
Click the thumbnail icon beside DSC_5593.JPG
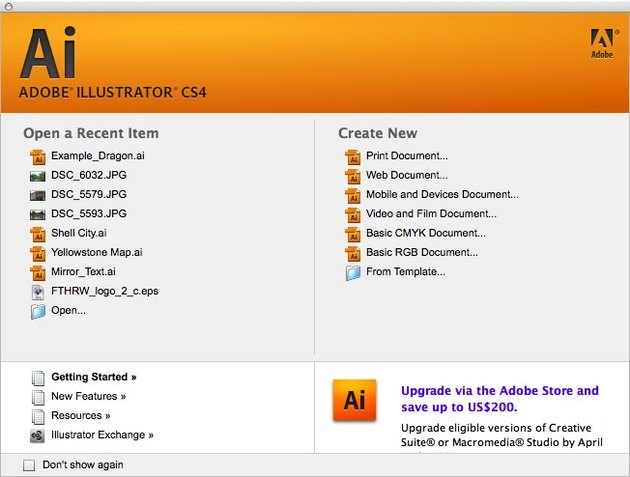(x=38, y=215)
